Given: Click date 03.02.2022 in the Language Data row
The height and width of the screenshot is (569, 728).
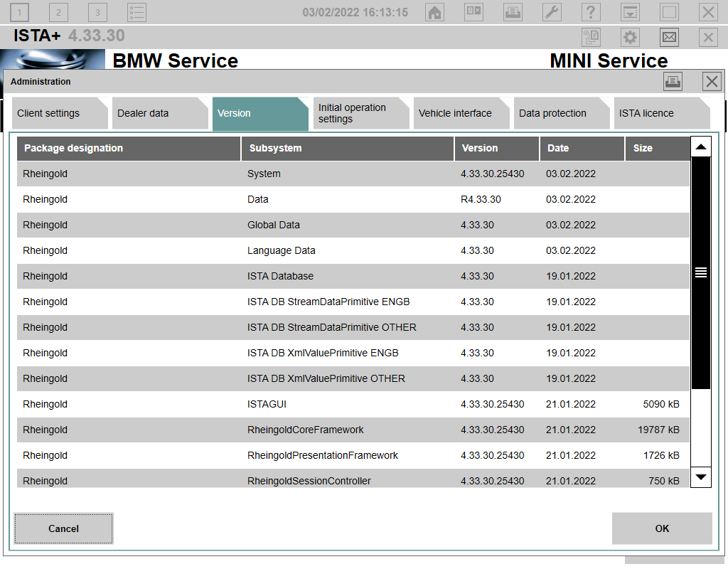Looking at the screenshot, I should coord(571,250).
